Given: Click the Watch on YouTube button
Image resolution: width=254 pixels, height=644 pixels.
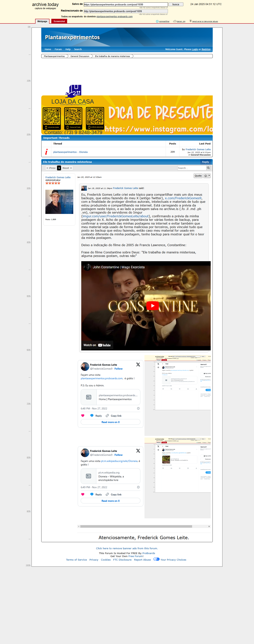Looking at the screenshot, I should tap(97, 345).
